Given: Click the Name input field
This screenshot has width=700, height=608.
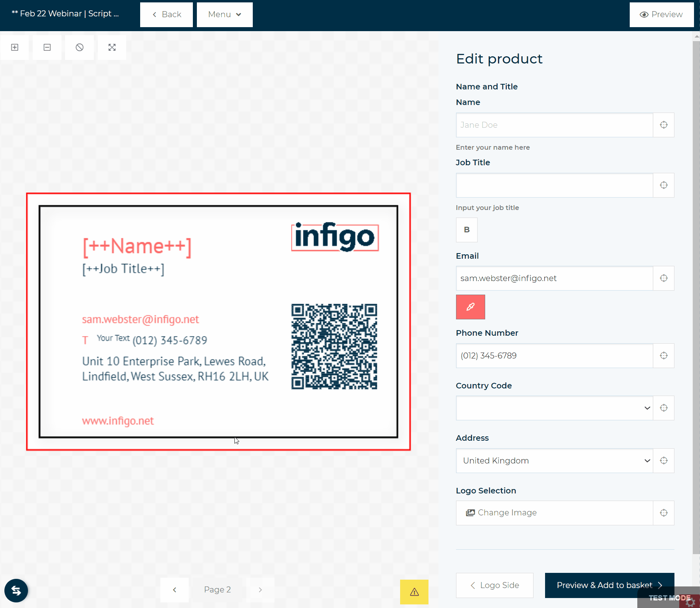Looking at the screenshot, I should [x=555, y=125].
